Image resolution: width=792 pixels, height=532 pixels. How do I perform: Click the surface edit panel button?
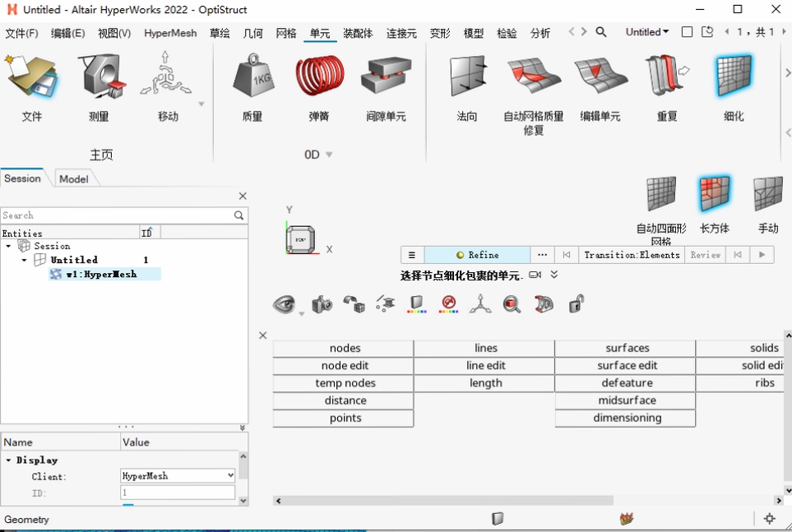[625, 365]
